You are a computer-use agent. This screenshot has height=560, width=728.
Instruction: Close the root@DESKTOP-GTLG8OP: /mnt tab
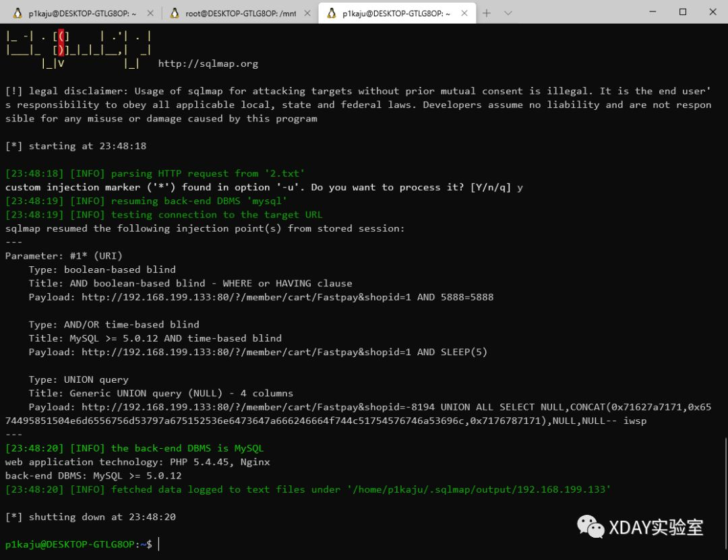(x=307, y=13)
